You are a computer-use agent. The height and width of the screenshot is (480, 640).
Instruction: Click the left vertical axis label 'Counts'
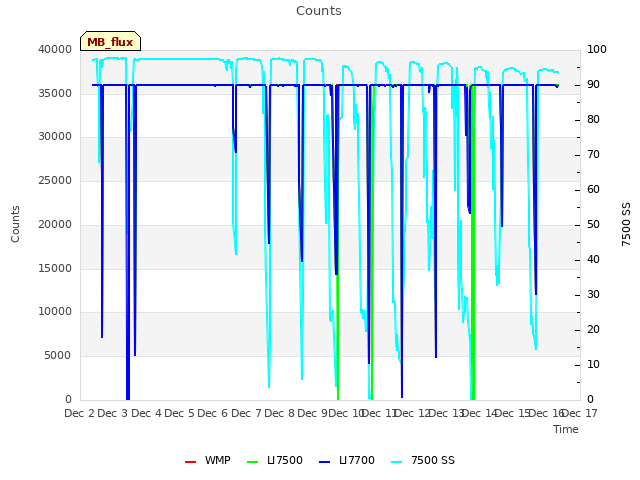[15, 224]
